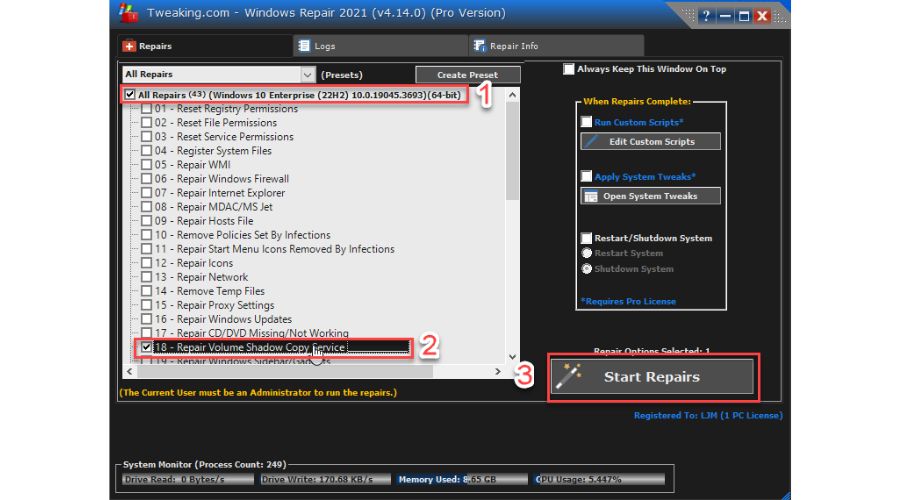
Task: Click the Drive Read meter
Action: click(x=188, y=479)
